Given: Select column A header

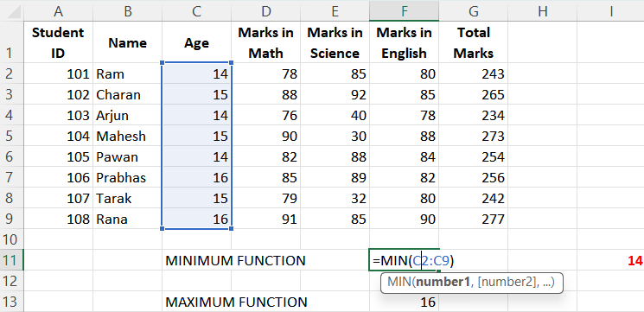Looking at the screenshot, I should coord(58,11).
